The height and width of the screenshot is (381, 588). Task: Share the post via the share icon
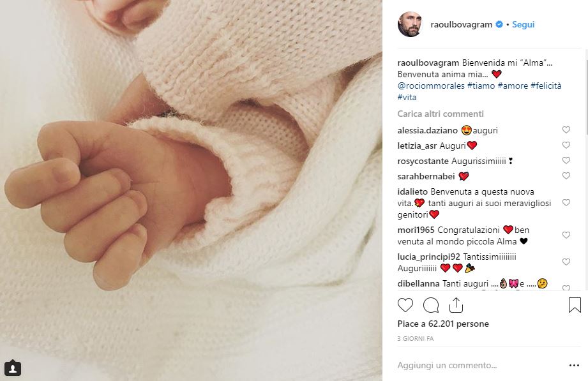[x=456, y=305]
